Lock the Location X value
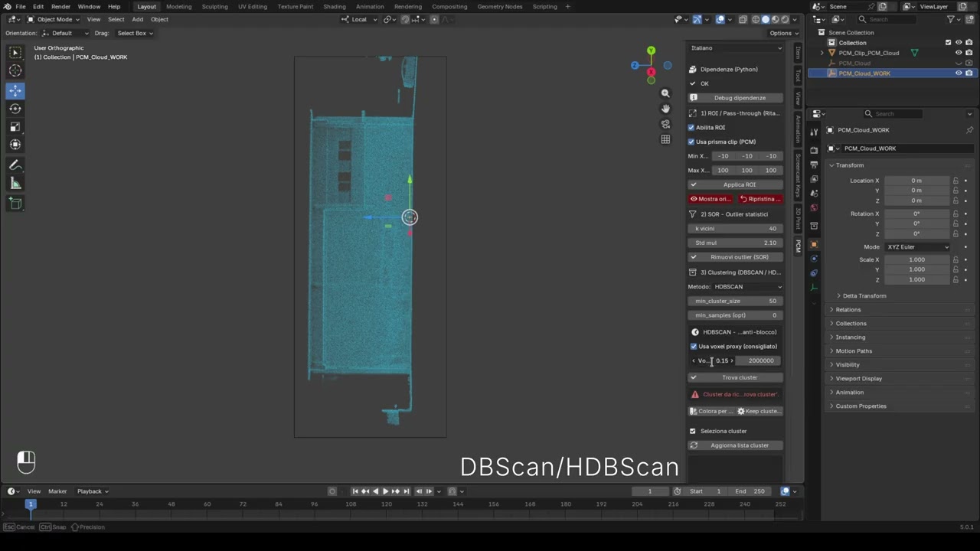The image size is (980, 551). pyautogui.click(x=955, y=181)
